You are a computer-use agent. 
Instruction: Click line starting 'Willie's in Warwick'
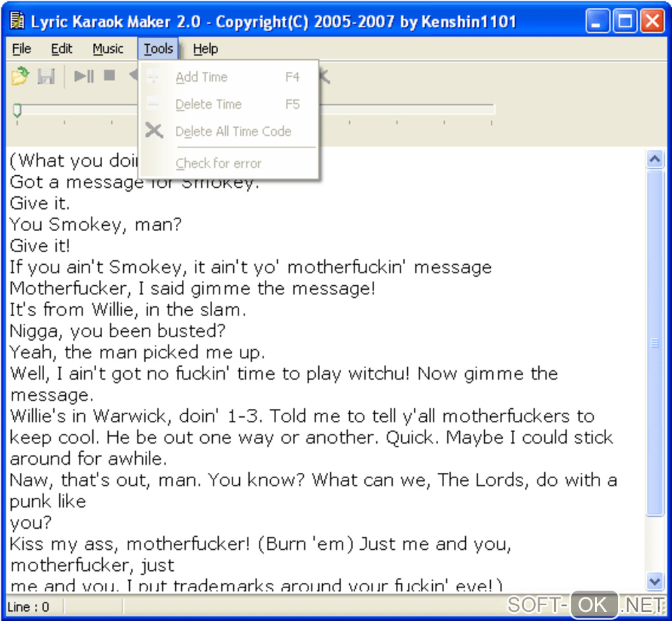coord(302,416)
